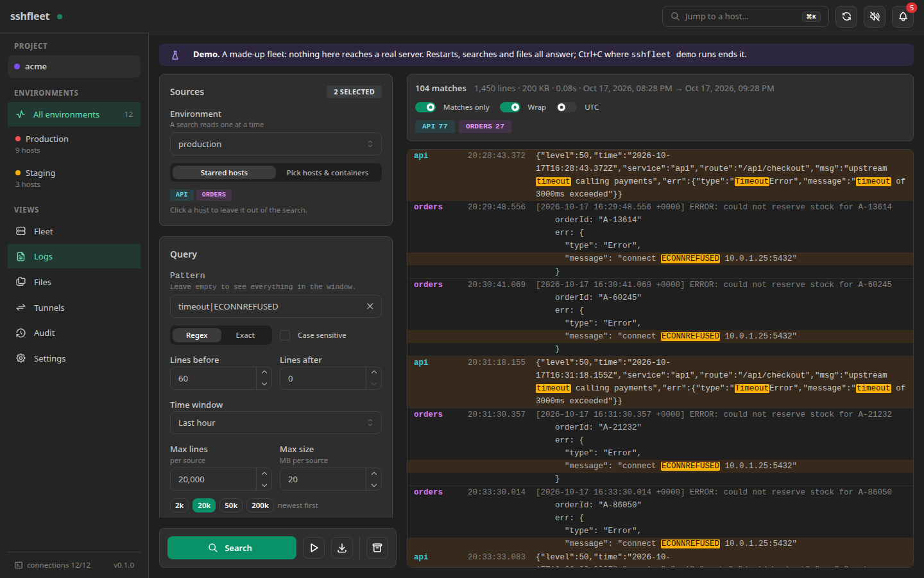Go to Tunnels view
The height and width of the screenshot is (578, 924).
pos(74,308)
